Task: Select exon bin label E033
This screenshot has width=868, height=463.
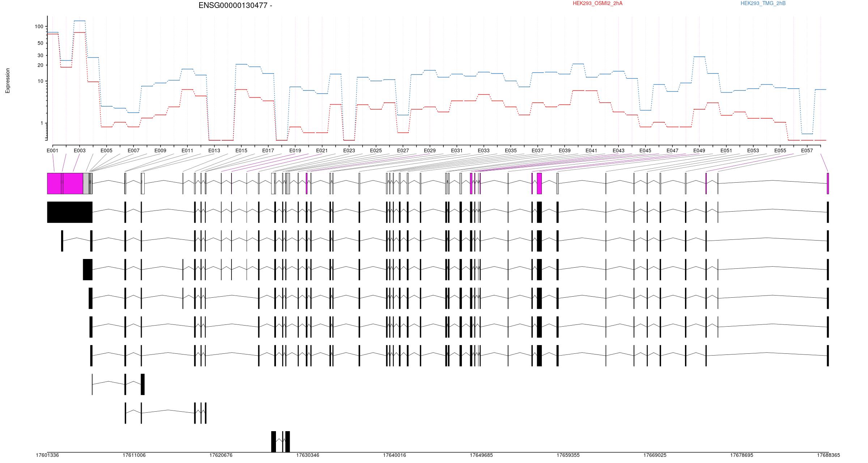Action: point(484,150)
